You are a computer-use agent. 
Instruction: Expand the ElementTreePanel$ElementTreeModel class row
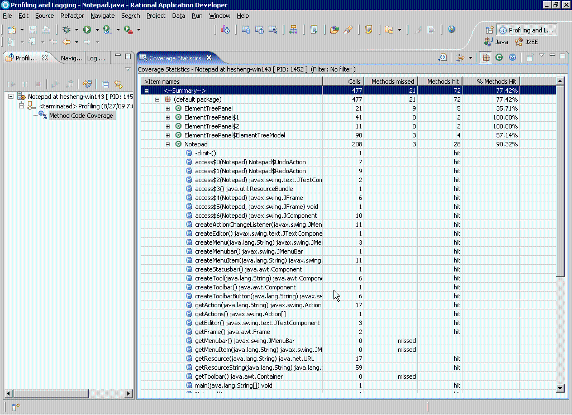pos(168,135)
